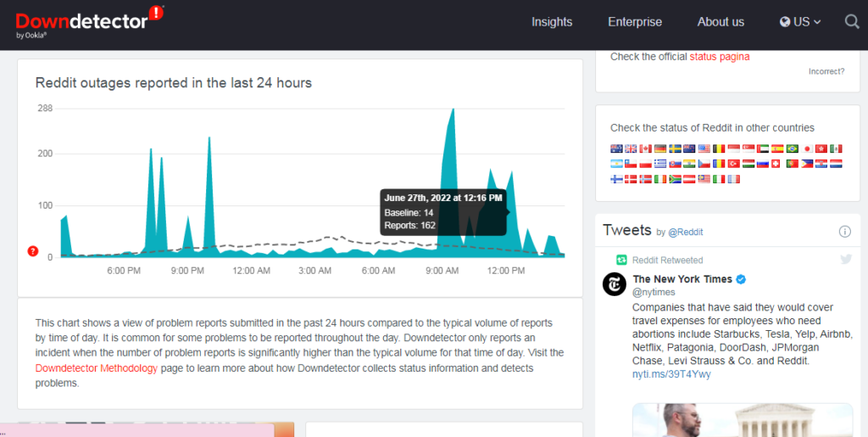Select the United States flag
Viewport: 868px width, 437px height.
pyautogui.click(x=704, y=148)
